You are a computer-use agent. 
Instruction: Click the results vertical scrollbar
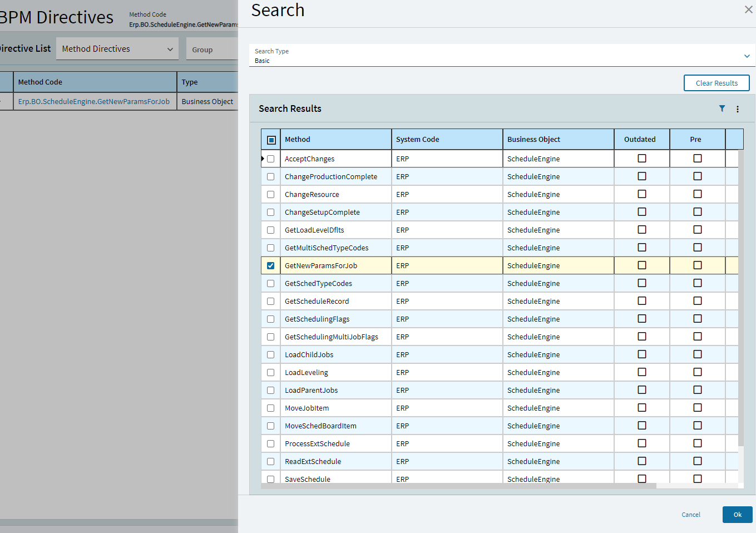(741, 298)
